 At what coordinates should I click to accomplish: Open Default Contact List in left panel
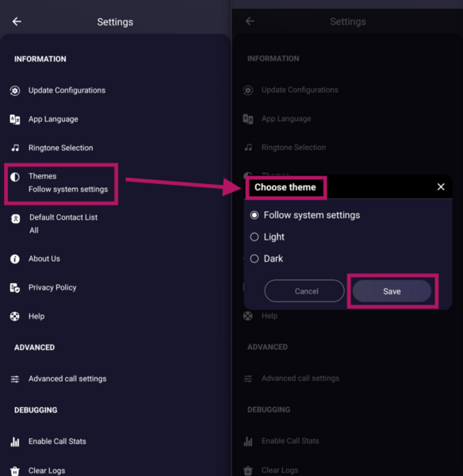click(63, 217)
